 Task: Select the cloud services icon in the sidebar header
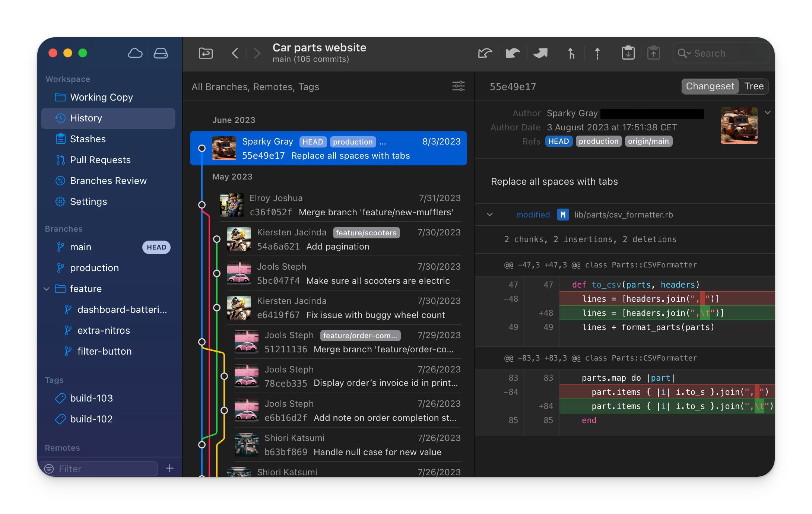(135, 53)
